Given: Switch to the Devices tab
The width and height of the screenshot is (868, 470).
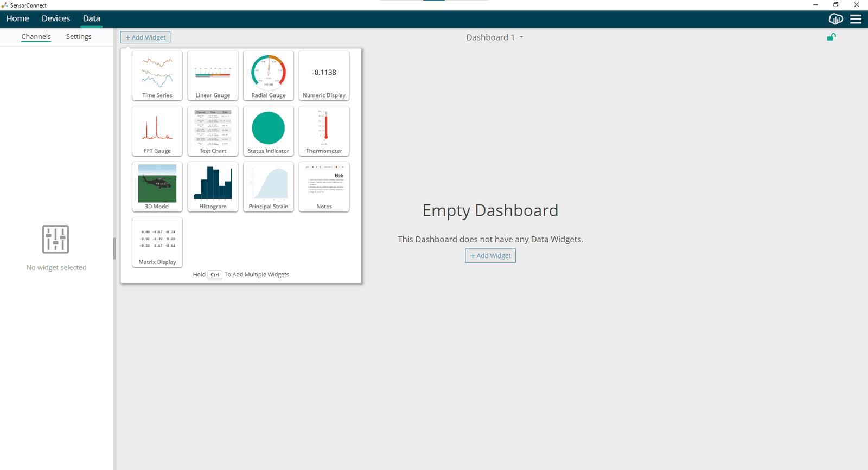Looking at the screenshot, I should [56, 18].
